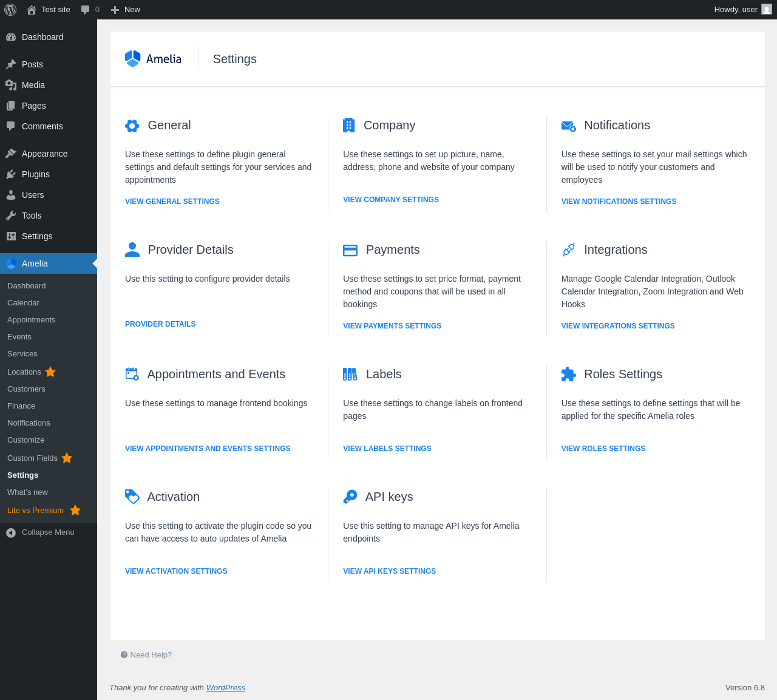This screenshot has width=777, height=700.
Task: Click the Company building icon
Action: coord(348,125)
